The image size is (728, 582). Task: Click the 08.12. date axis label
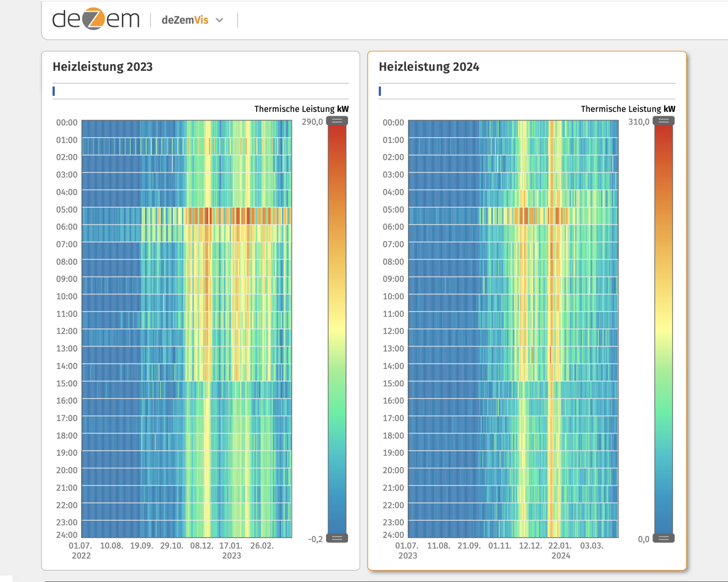click(201, 546)
